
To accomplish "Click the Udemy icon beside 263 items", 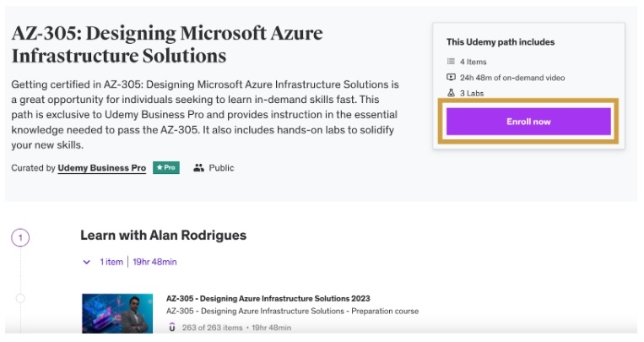I will point(172,328).
